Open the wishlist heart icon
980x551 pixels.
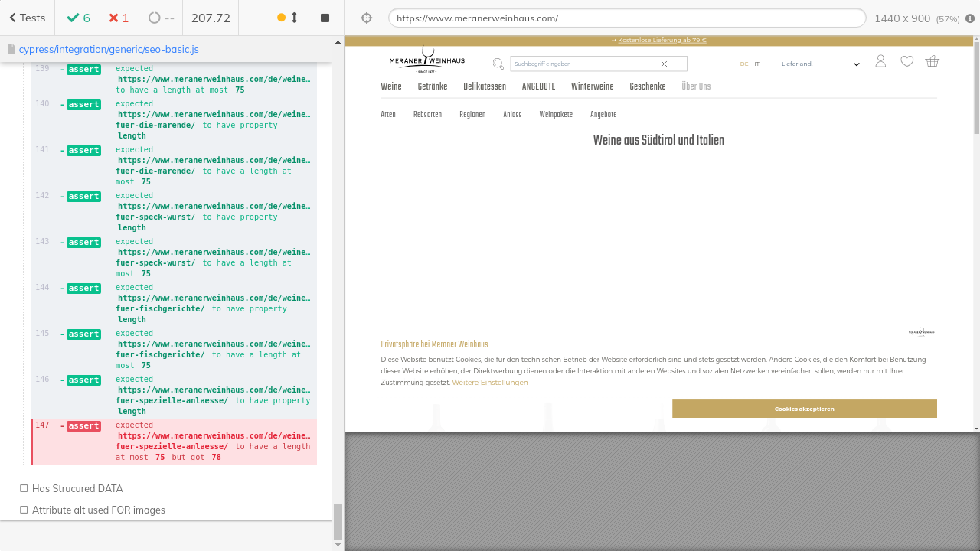click(906, 61)
